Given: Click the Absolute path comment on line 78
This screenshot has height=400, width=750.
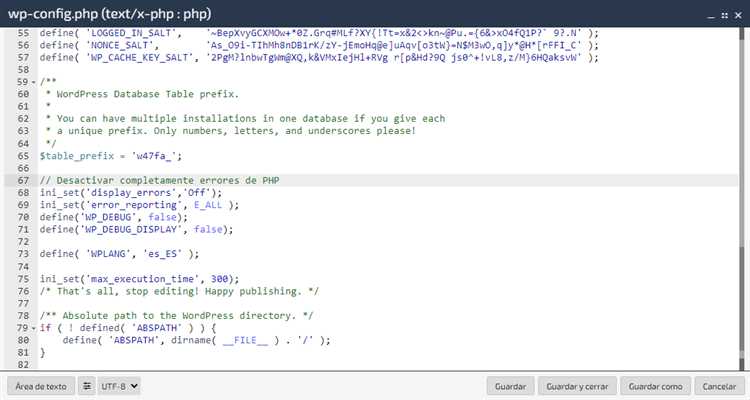Looking at the screenshot, I should tap(176, 316).
